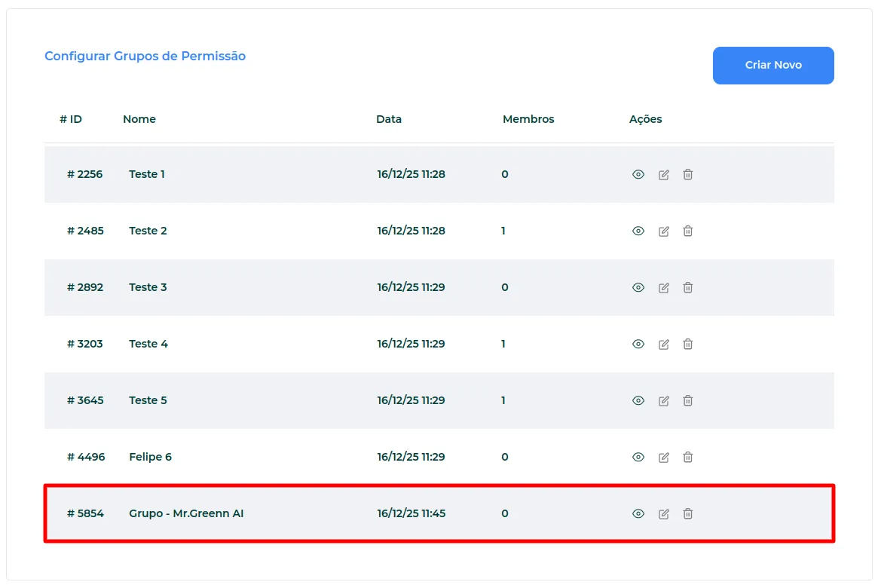Delete the Teste 5 group
The height and width of the screenshot is (588, 878).
pyautogui.click(x=687, y=401)
